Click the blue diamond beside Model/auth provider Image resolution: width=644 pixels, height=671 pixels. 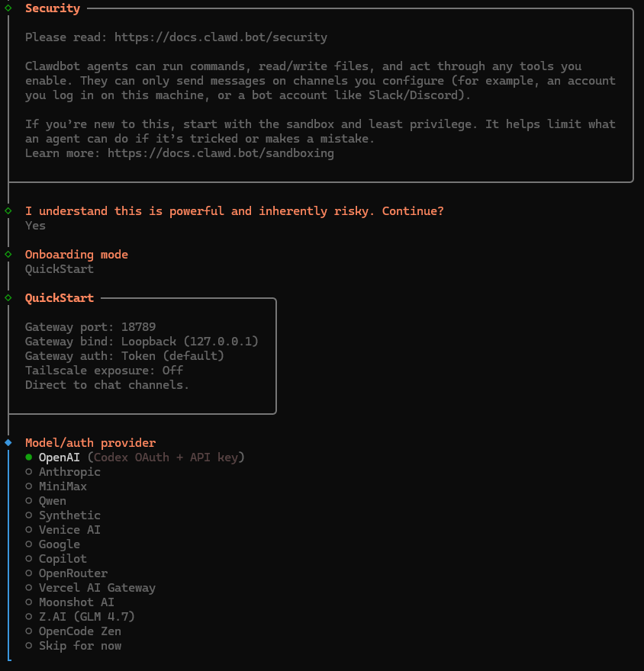[x=8, y=442]
